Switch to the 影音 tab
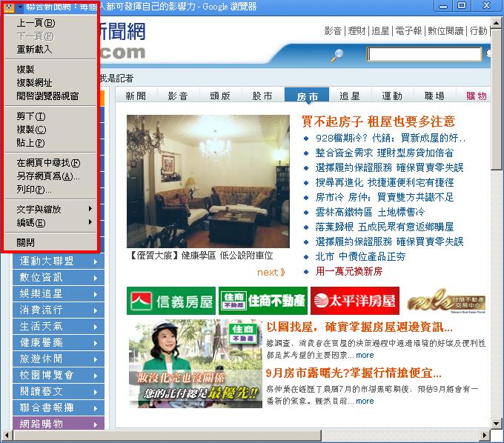504x443 pixels. click(x=178, y=96)
